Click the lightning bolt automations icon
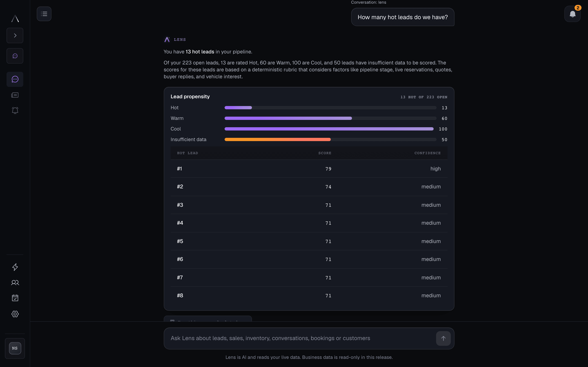Viewport: 588px width, 367px height. [15, 267]
